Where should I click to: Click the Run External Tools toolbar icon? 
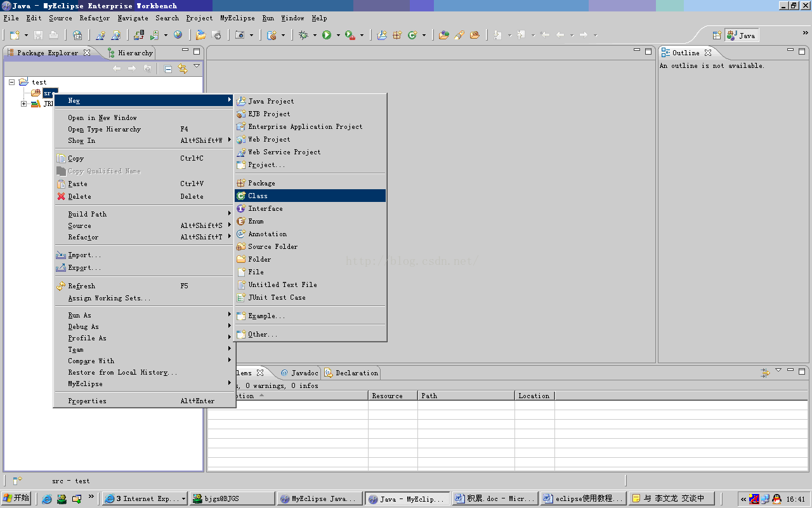[350, 35]
